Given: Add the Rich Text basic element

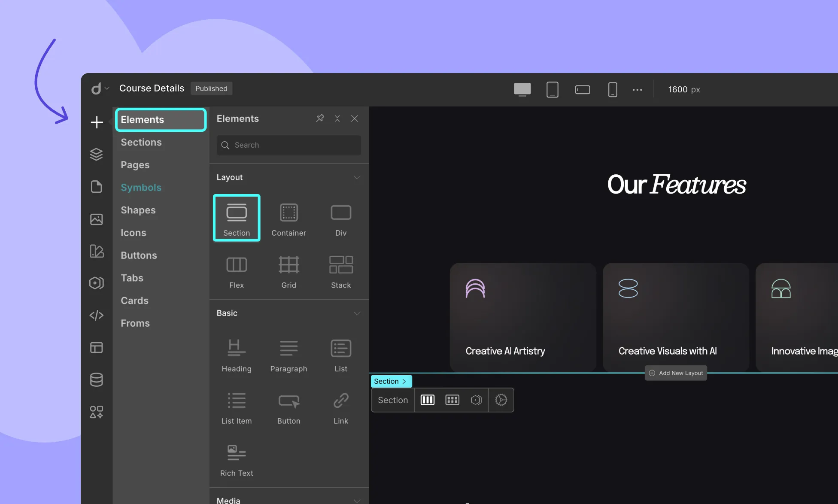Looking at the screenshot, I should point(237,460).
